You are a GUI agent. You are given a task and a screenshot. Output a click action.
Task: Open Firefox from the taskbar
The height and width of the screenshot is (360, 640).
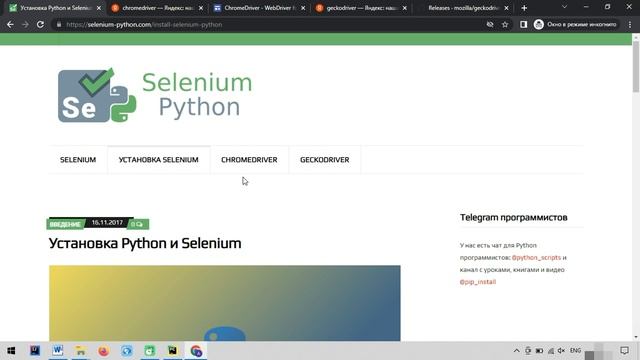104,351
